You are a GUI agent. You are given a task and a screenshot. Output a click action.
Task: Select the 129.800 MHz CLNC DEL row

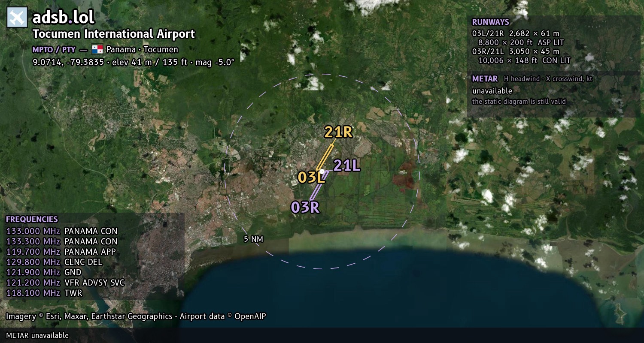(54, 262)
